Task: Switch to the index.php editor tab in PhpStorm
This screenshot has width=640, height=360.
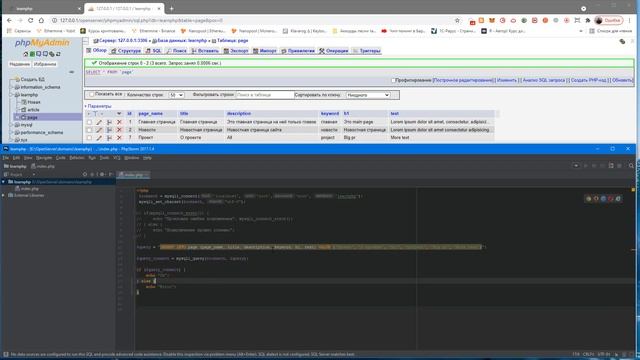Action: coord(133,175)
